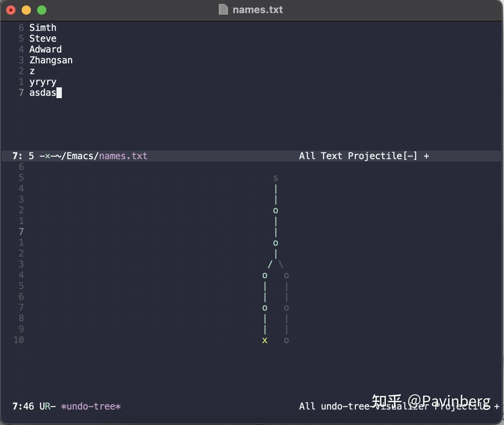Collapse the Projectile "[-]" expander in names.txt mode line

[411, 156]
